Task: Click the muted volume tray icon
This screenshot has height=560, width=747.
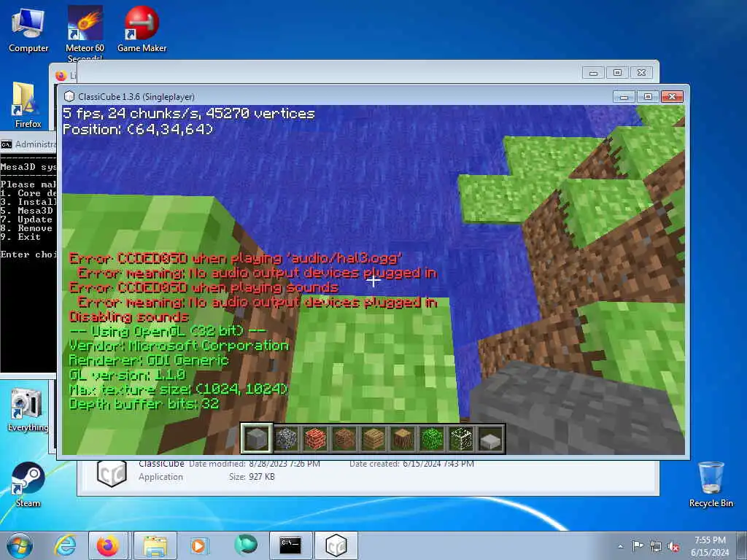Action: (673, 547)
